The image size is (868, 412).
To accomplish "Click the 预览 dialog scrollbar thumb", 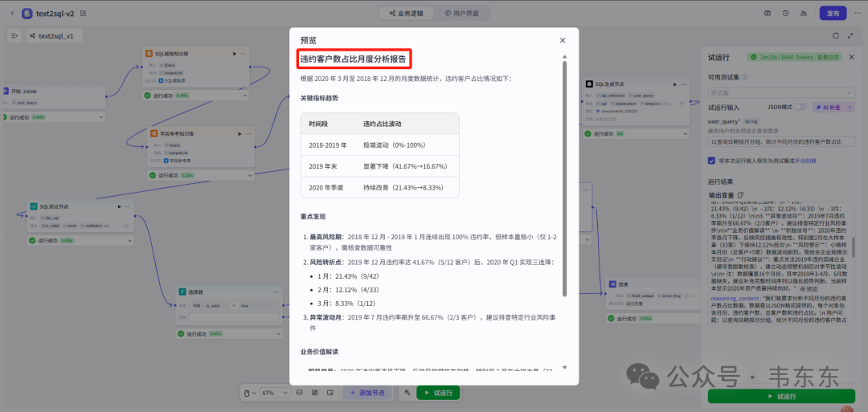I will (x=565, y=178).
